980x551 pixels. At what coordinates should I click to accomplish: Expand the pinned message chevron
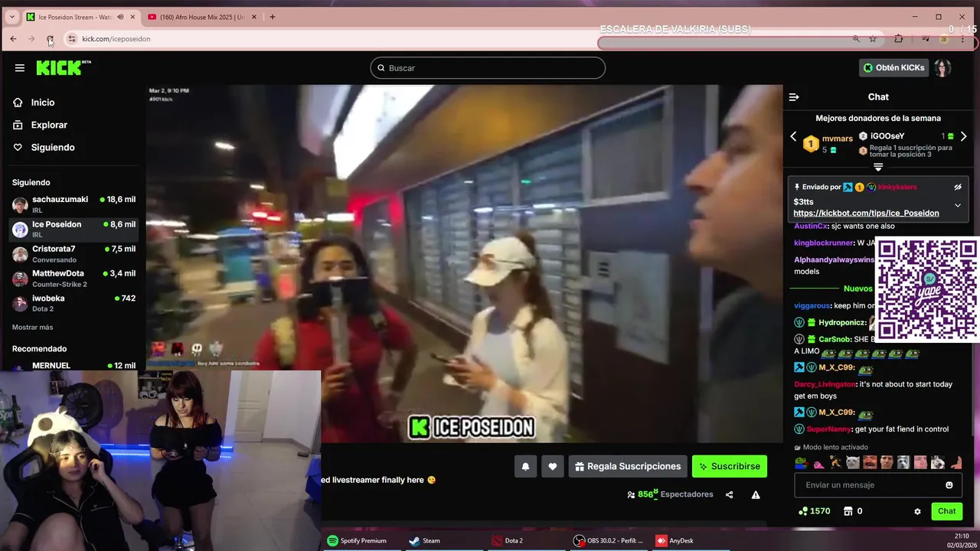(x=957, y=205)
